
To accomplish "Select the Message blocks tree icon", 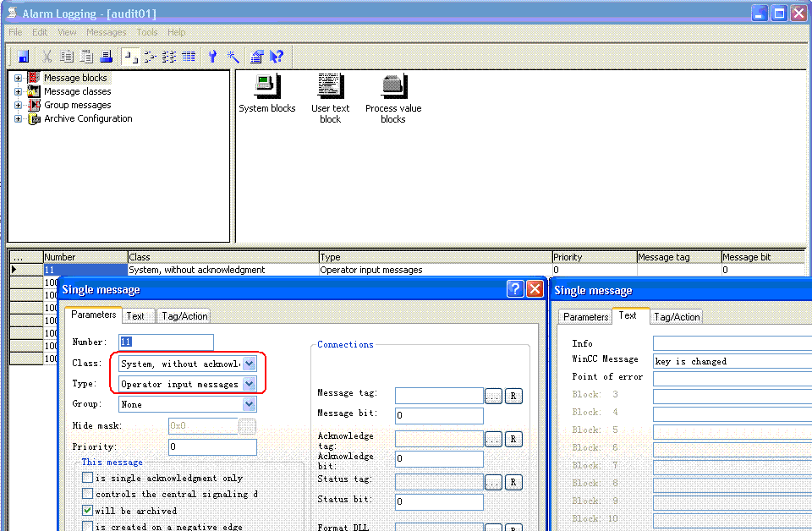I will 34,78.
